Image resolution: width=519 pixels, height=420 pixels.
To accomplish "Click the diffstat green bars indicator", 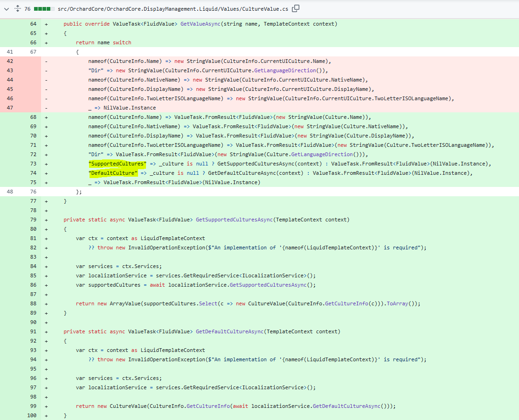I will pos(44,9).
